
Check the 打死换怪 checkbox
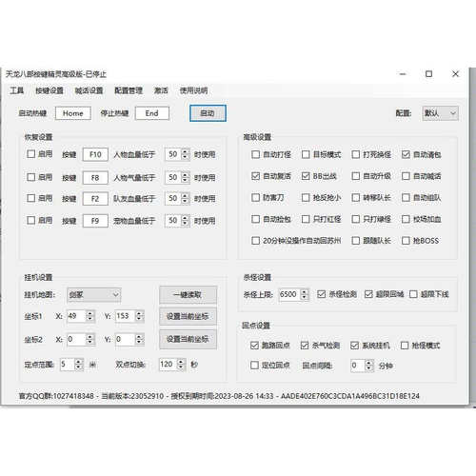356,154
